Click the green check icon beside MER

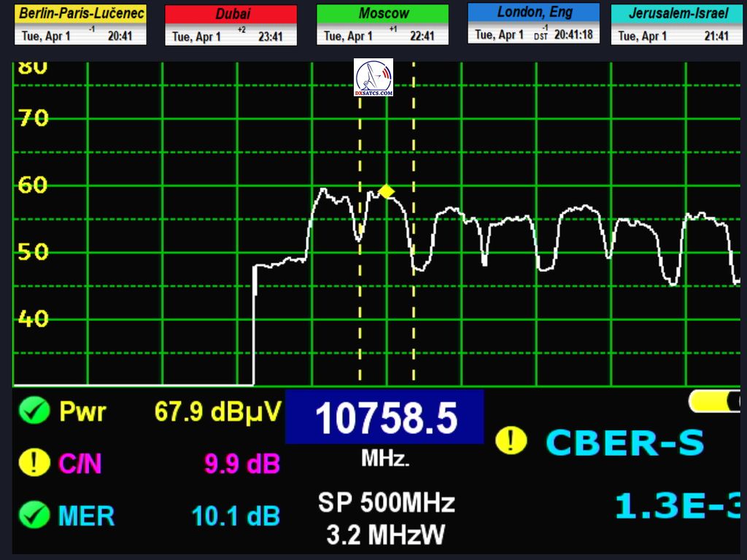(x=34, y=516)
